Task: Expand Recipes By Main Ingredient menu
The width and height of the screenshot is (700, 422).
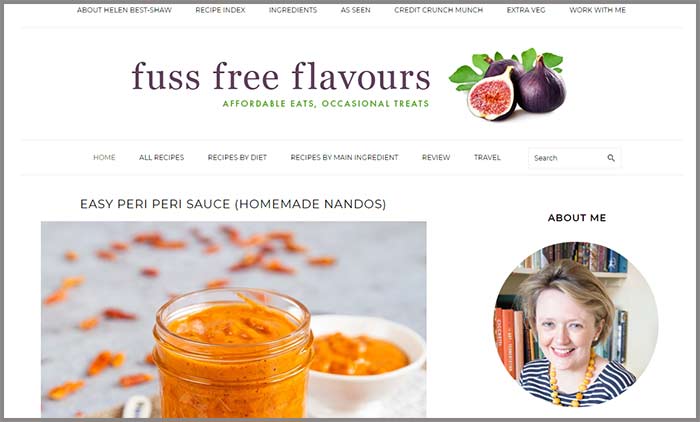Action: [344, 158]
